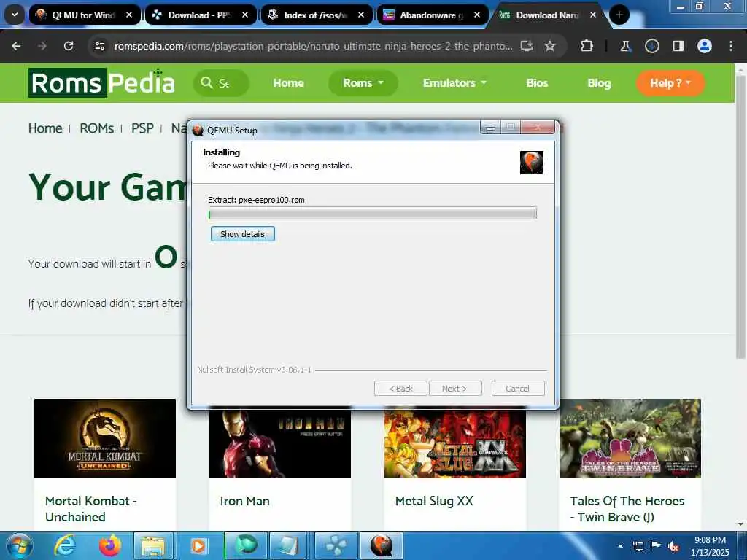Click the QEMU logo in installer header
Viewport: 747px width, 560px height.
click(x=532, y=163)
